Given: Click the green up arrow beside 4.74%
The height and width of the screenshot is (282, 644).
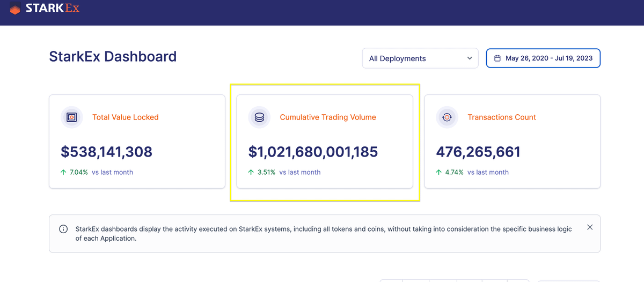Looking at the screenshot, I should 439,173.
